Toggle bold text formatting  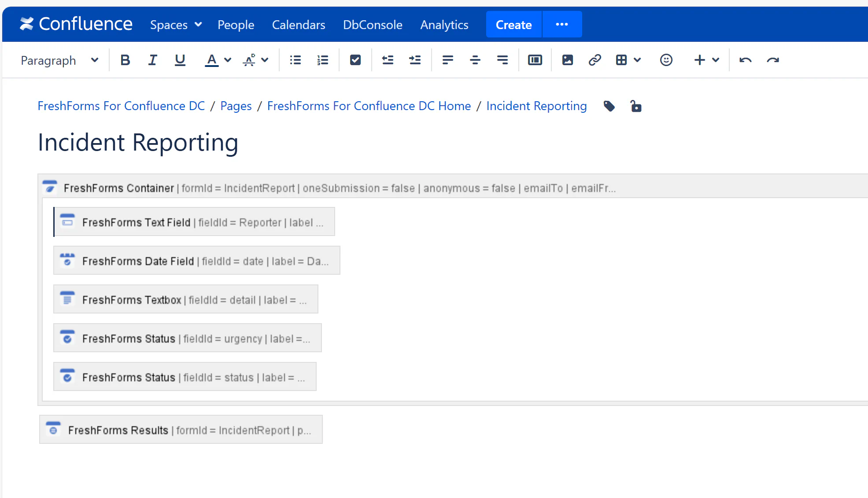pyautogui.click(x=125, y=60)
